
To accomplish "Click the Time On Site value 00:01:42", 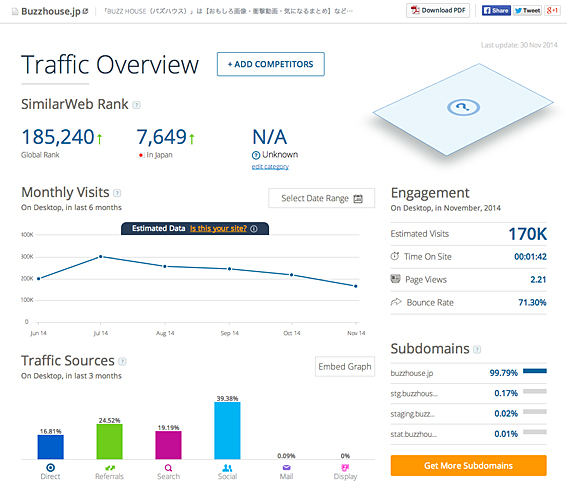I will point(530,257).
